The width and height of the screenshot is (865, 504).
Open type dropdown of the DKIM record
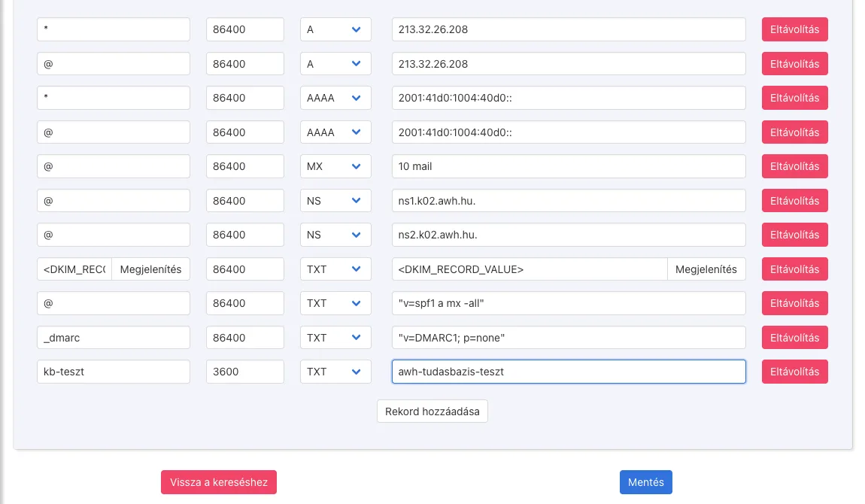pos(335,269)
